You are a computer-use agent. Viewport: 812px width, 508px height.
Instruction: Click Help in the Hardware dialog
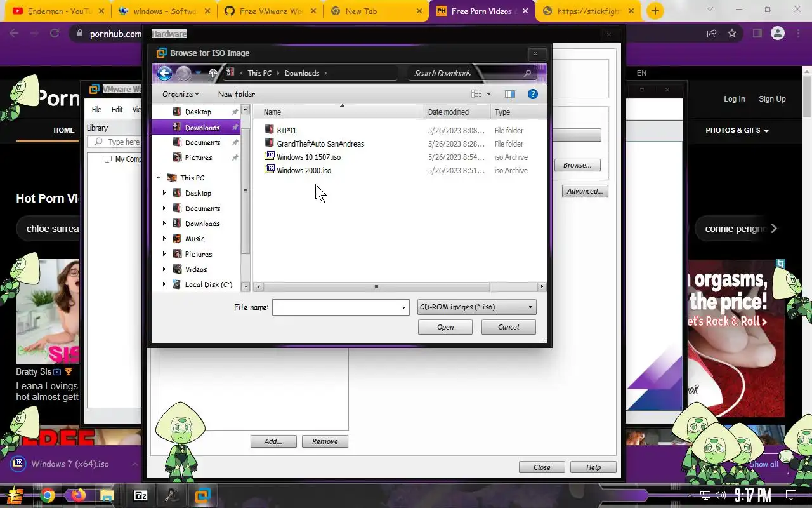tap(593, 467)
